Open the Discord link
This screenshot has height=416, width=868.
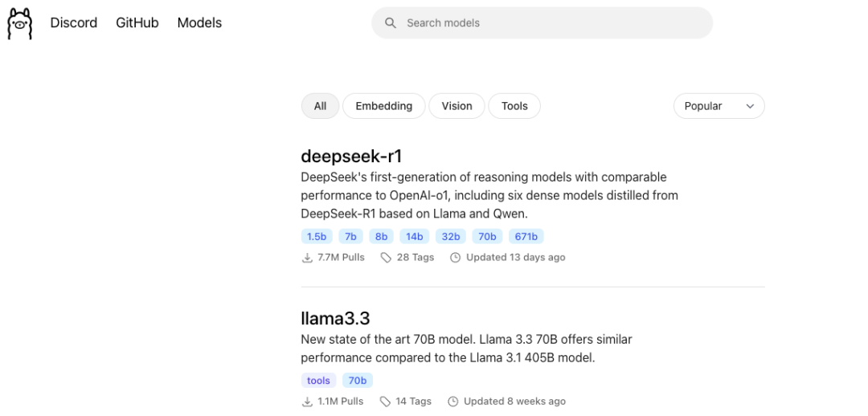[x=74, y=22]
